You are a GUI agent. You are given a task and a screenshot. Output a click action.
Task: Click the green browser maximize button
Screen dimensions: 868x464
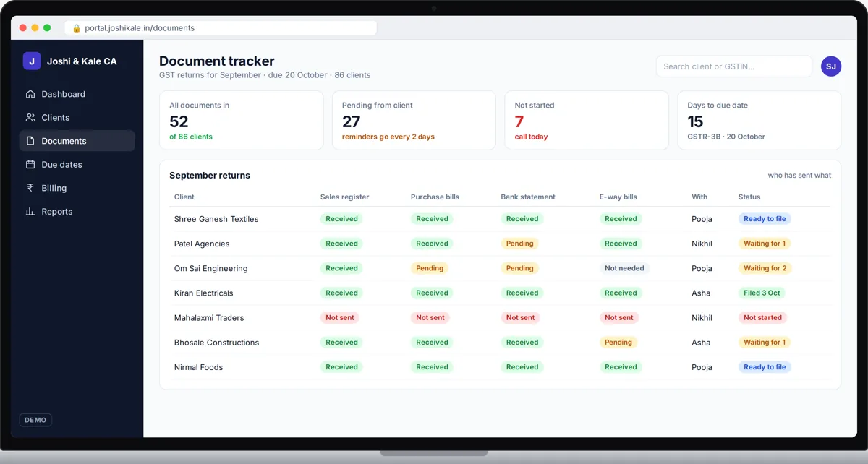tap(47, 27)
